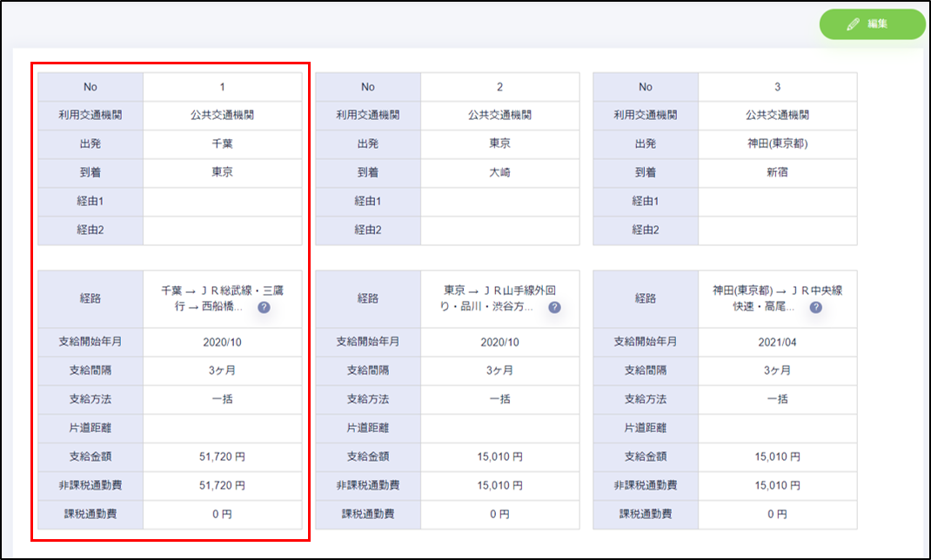This screenshot has width=931, height=560.
Task: Click the 利用交通機関 value in table 2
Action: (x=499, y=115)
